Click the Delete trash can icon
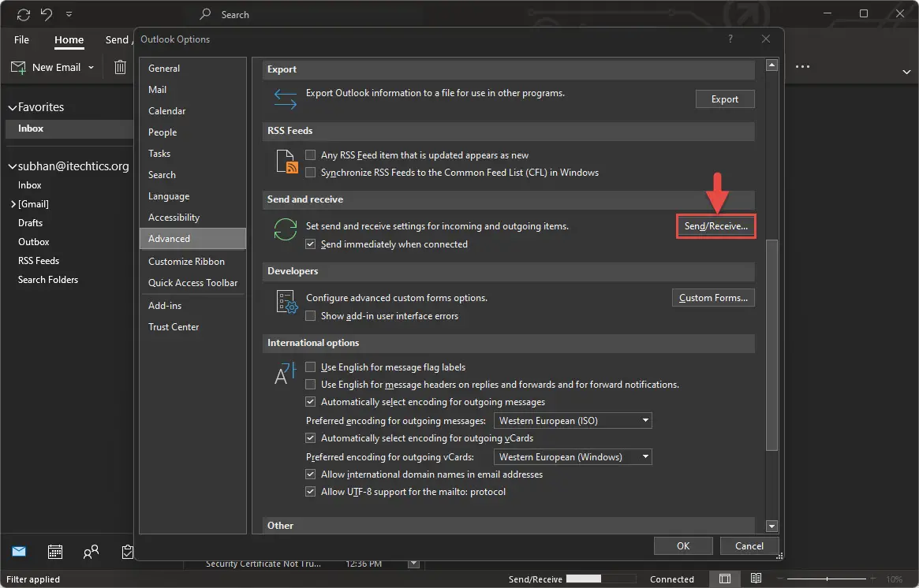919x588 pixels. click(x=120, y=67)
